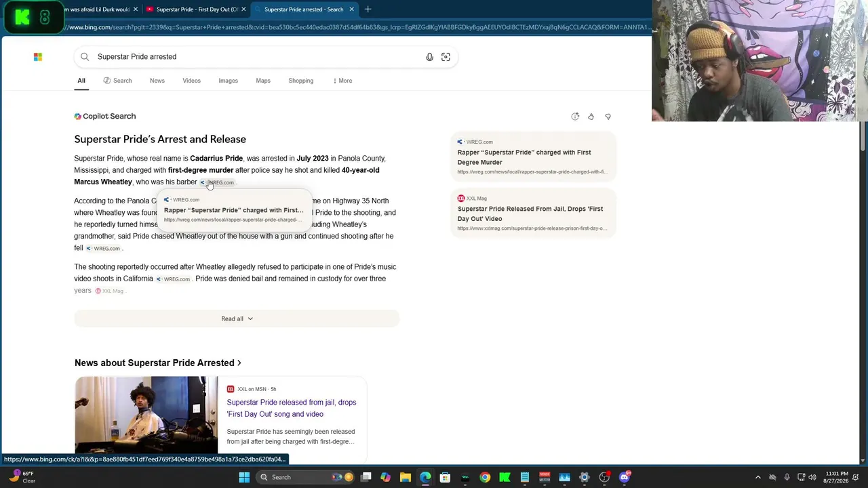The image size is (868, 488).
Task: Click the WREG.com citation after 'fell'
Action: click(x=103, y=249)
